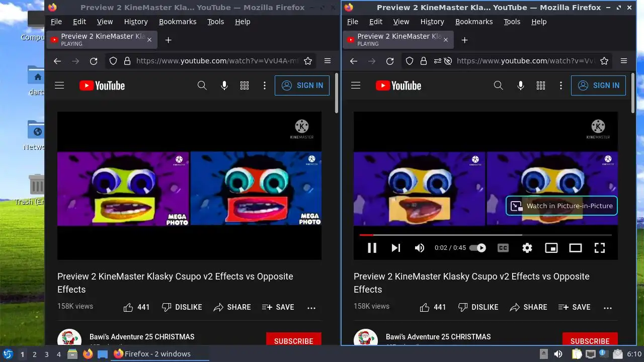Open Firefox hamburger menu in left window
Screen dimensions: 644x362
[328, 61]
